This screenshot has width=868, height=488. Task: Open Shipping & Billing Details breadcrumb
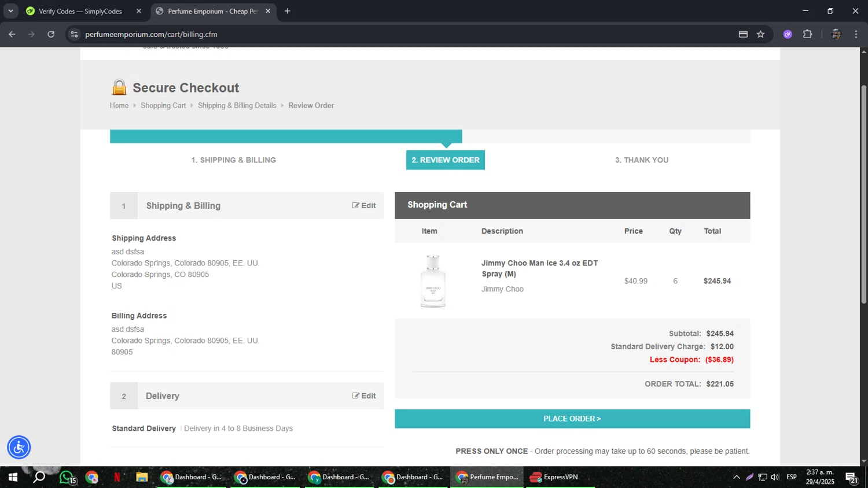click(237, 105)
